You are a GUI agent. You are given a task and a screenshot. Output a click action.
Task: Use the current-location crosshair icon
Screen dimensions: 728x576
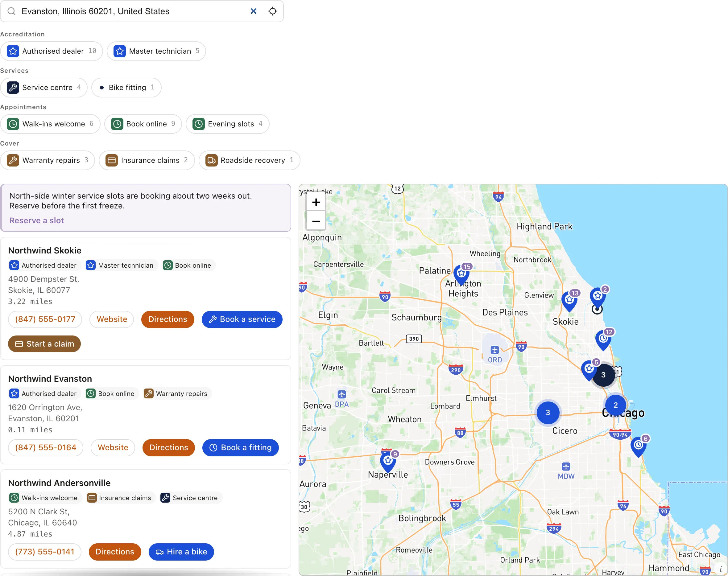pyautogui.click(x=273, y=11)
